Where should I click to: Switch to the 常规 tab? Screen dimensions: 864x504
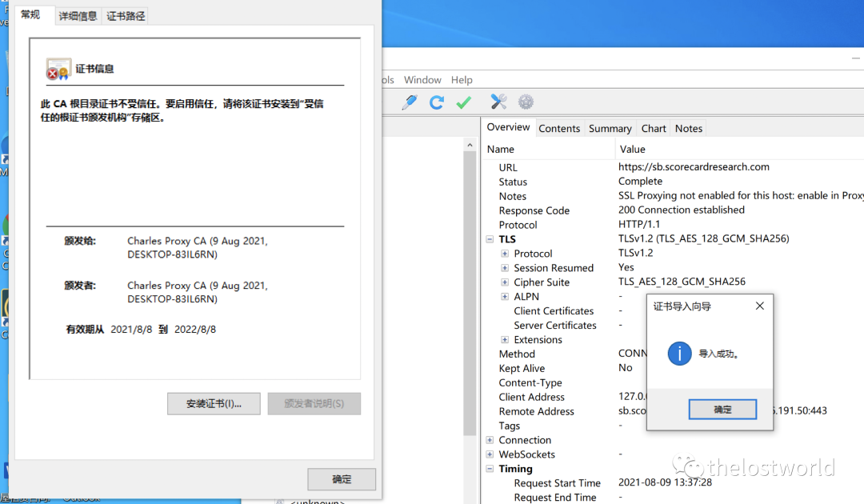[x=31, y=14]
